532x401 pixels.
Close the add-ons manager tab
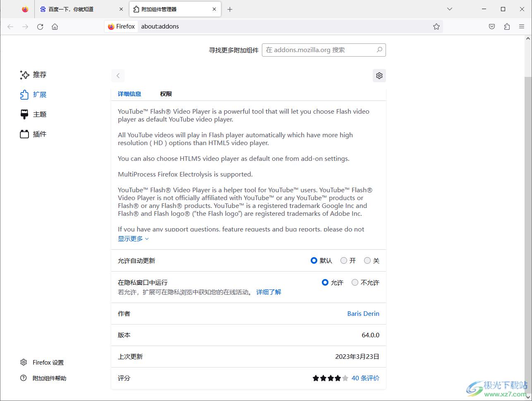214,9
